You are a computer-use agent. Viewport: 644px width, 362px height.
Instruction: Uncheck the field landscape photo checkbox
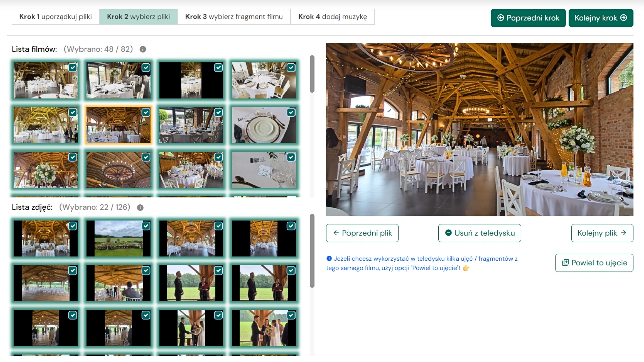[x=146, y=226]
